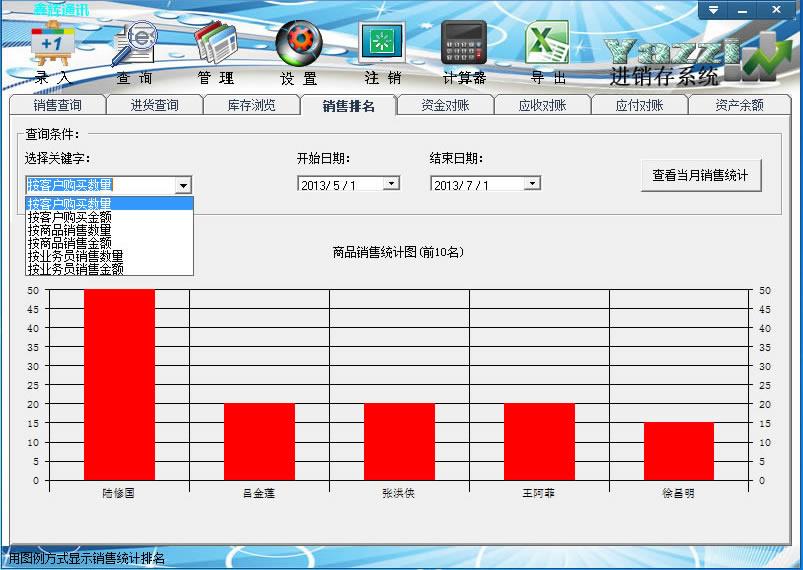803x570 pixels.
Task: Click the 导出 Excel export icon
Action: tap(547, 42)
